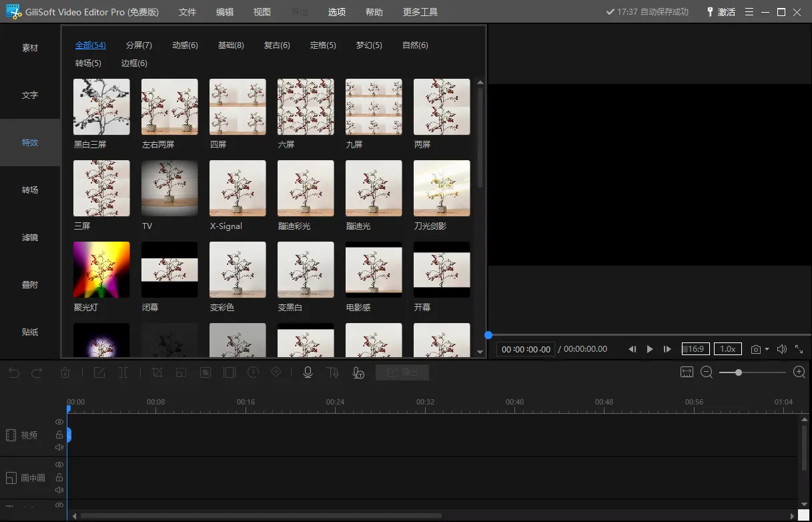Screen dimensions: 812x522
Task: Switch to the 分屏(7) effects category
Action: 139,45
